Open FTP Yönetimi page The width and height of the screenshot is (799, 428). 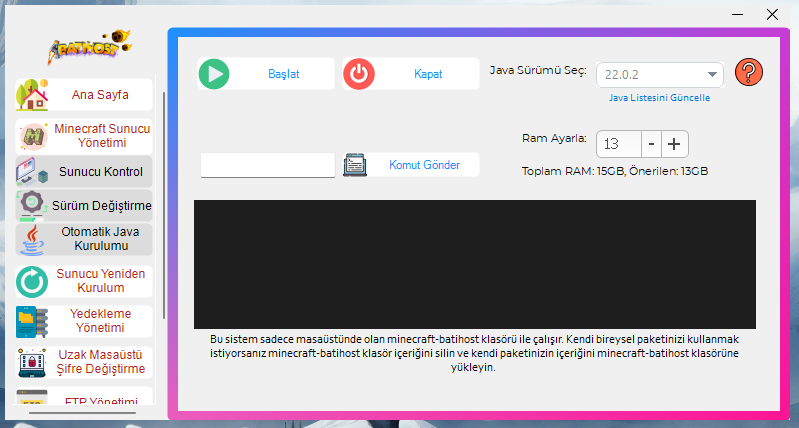click(x=84, y=397)
